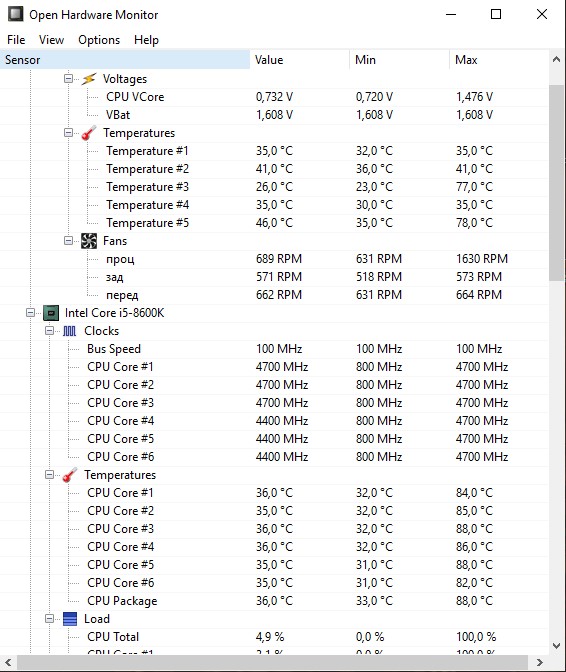
Task: Select the CPU Total load row
Action: pos(274,637)
